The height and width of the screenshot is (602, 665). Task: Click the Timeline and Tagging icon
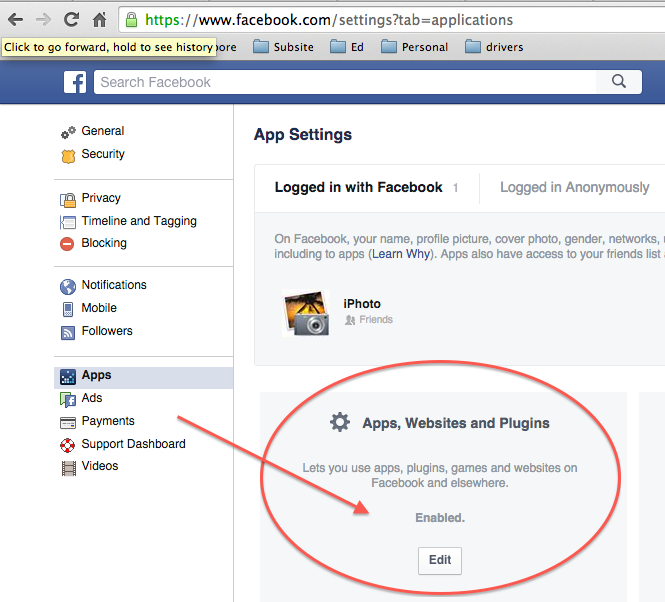[68, 222]
